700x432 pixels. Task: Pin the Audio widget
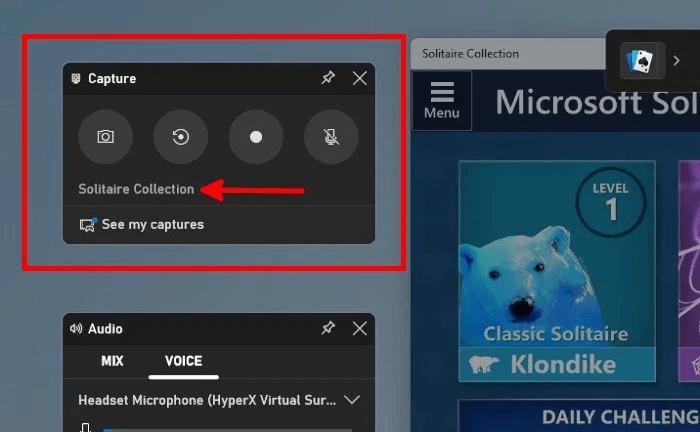pos(328,328)
